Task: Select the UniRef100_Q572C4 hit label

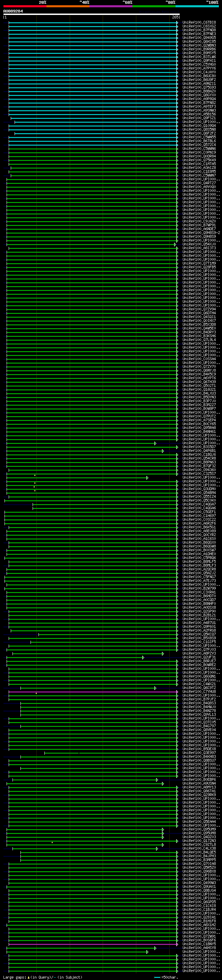Action: [x=199, y=145]
